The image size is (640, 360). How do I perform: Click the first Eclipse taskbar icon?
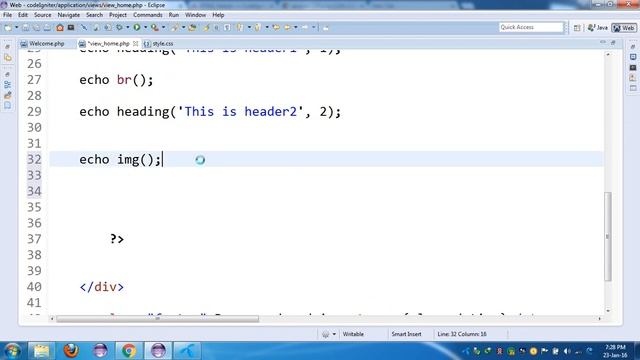(x=100, y=351)
